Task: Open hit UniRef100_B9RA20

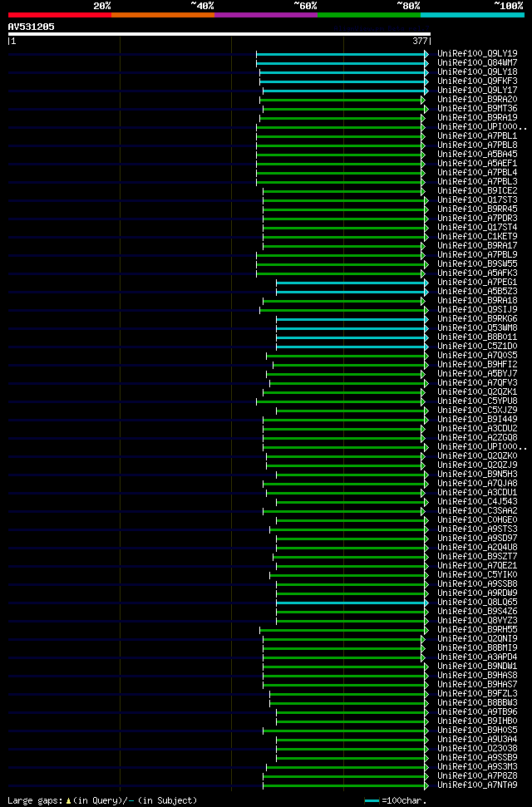Action: click(x=477, y=100)
